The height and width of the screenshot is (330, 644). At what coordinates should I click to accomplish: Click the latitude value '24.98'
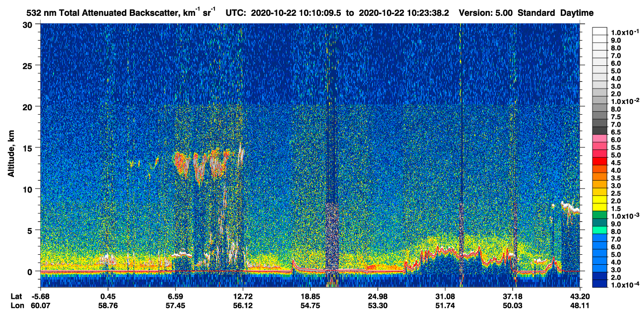[x=377, y=296]
